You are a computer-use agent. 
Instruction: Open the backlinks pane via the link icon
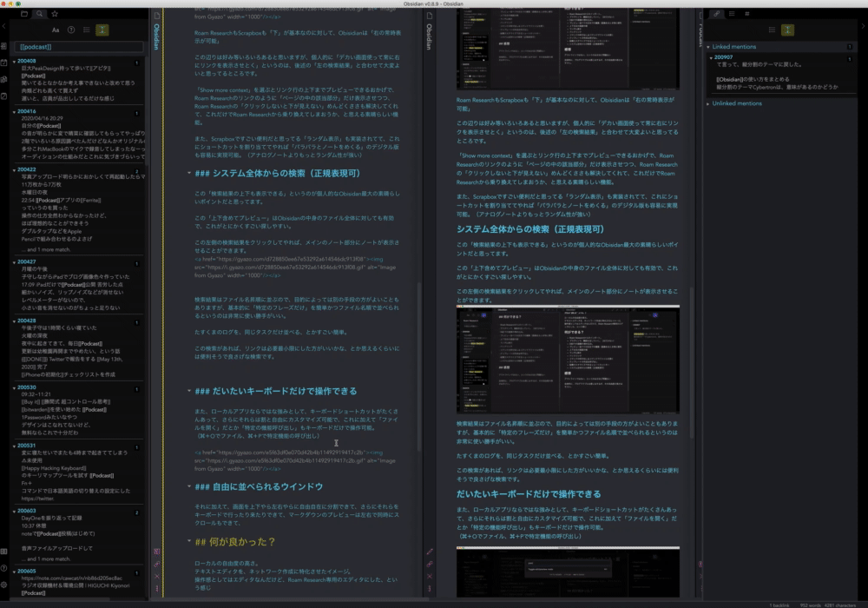click(x=717, y=13)
